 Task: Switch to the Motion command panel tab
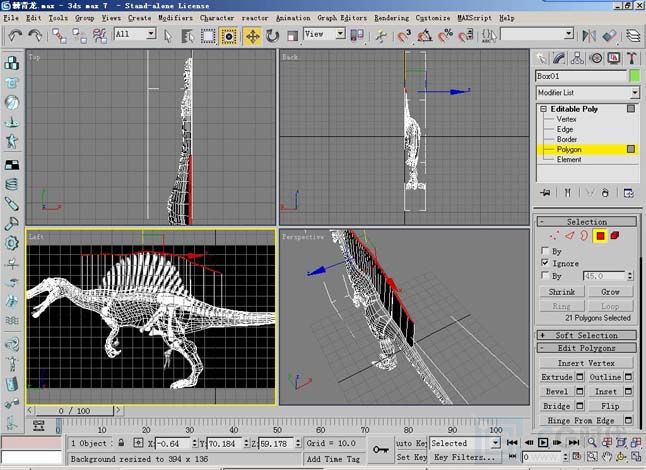tap(596, 58)
